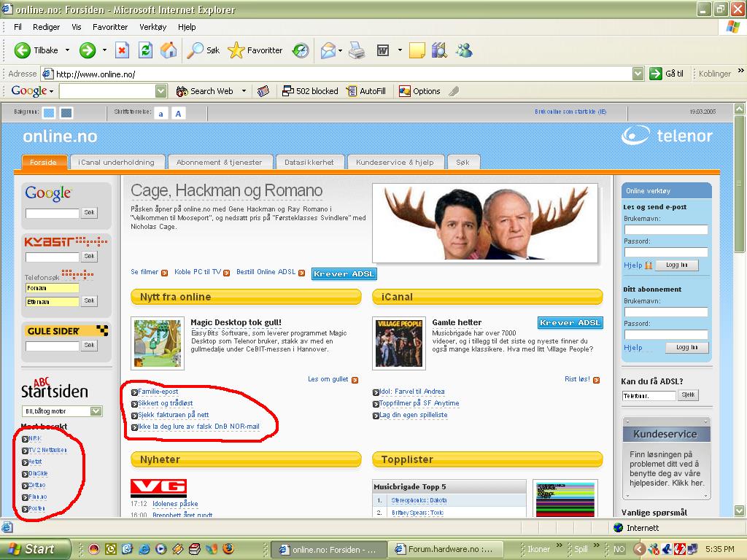The width and height of the screenshot is (747, 560).
Task: Click the Kvasir search input field
Action: click(53, 257)
